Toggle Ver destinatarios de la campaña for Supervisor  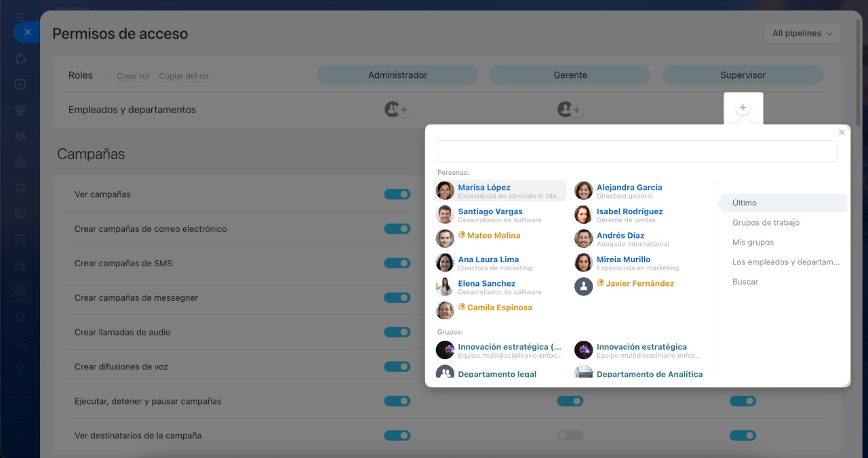click(x=743, y=436)
